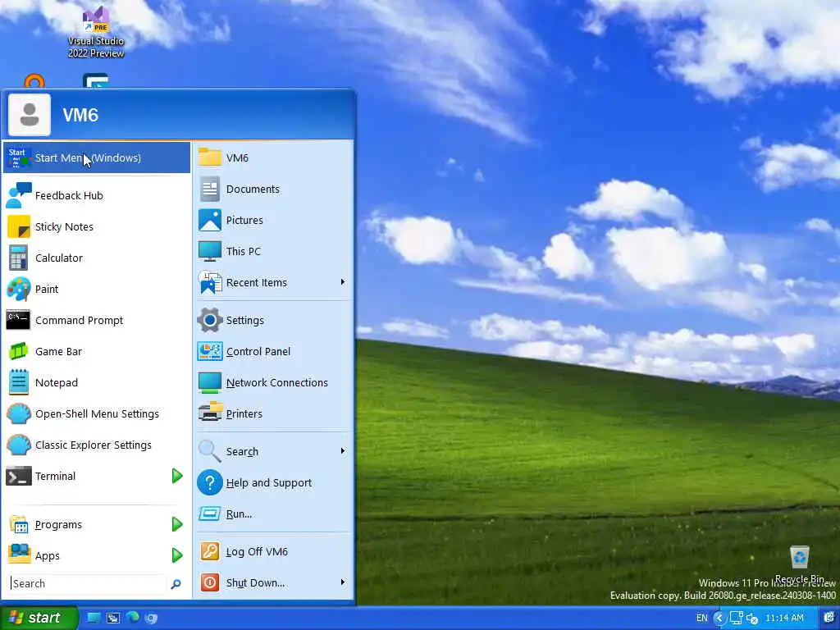Open This PC
Viewport: 840px width, 630px height.
point(273,251)
